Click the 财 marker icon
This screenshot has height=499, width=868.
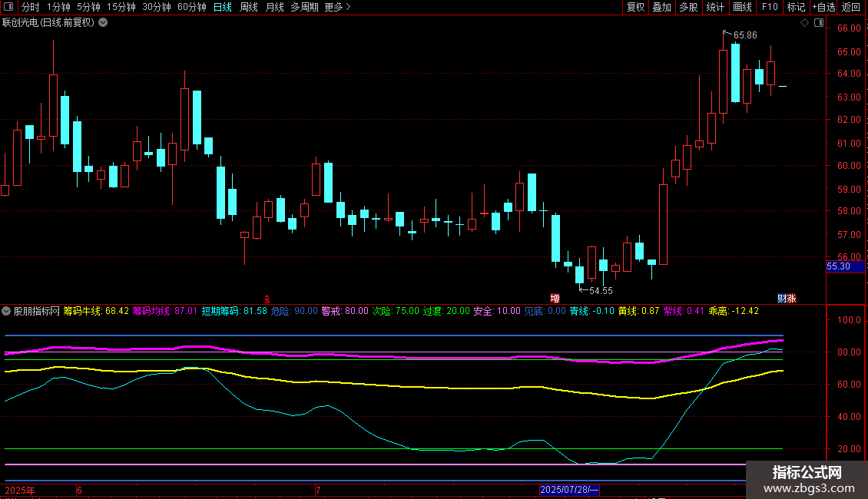[x=782, y=298]
